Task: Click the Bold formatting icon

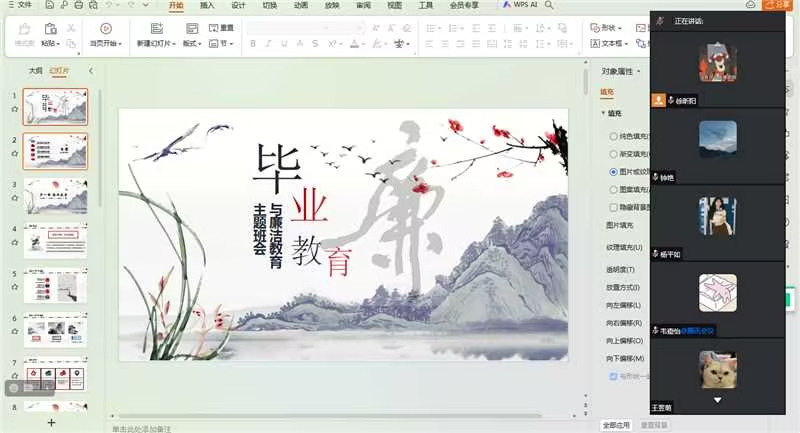Action: 254,43
